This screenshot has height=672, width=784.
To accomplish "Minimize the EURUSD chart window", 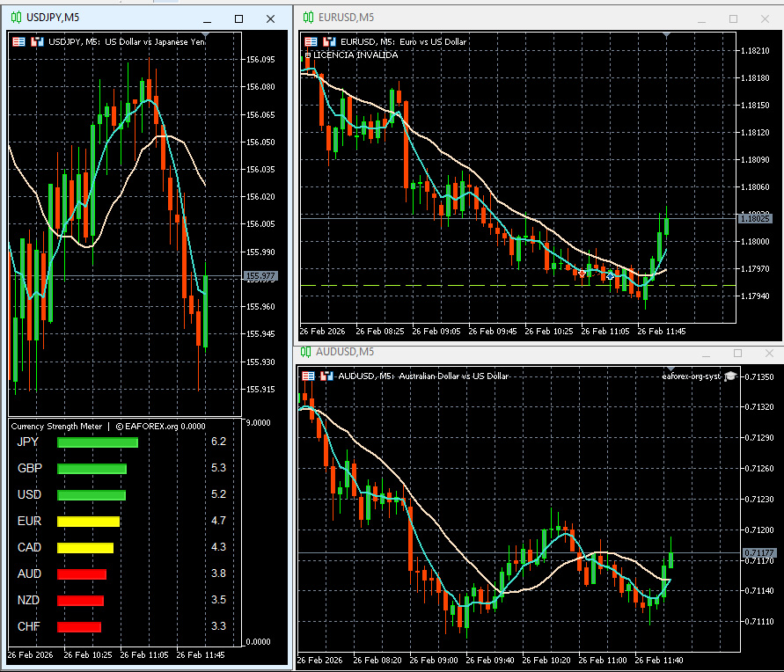I will [700, 18].
